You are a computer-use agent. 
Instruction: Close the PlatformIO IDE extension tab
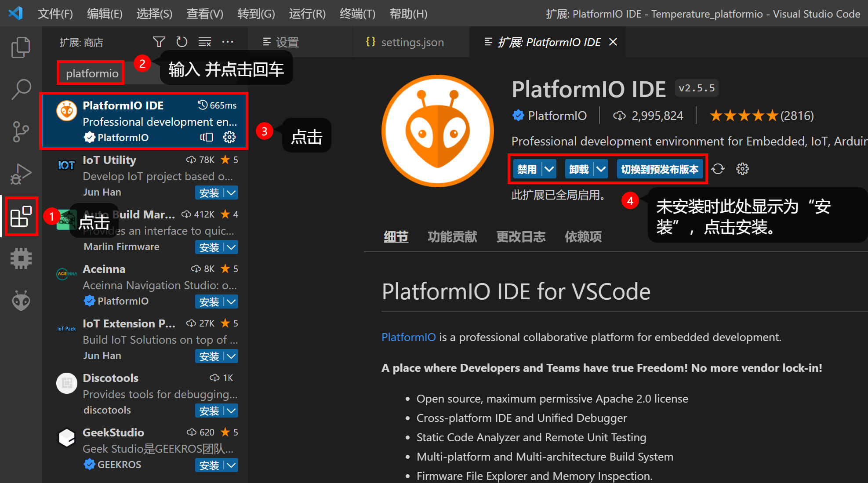pyautogui.click(x=613, y=42)
